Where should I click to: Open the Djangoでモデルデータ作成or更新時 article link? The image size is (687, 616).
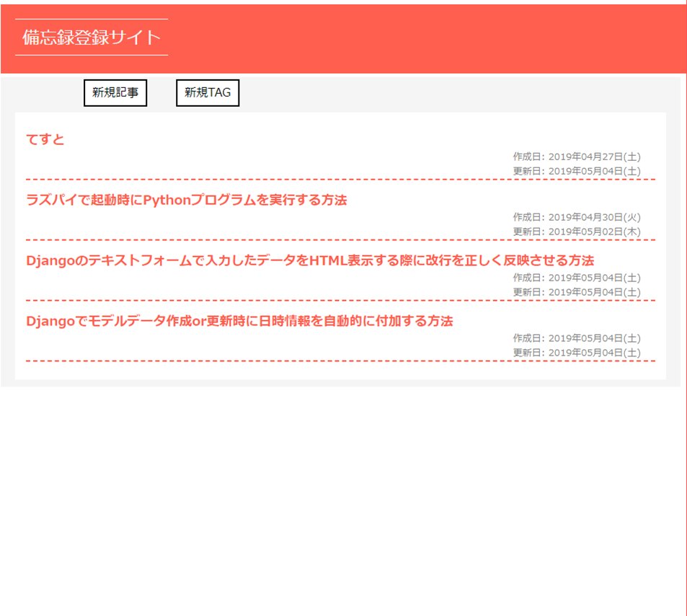[239, 321]
